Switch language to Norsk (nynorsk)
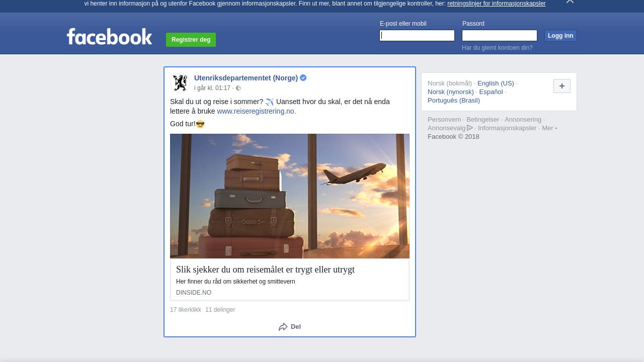The image size is (644, 362). (x=451, y=92)
